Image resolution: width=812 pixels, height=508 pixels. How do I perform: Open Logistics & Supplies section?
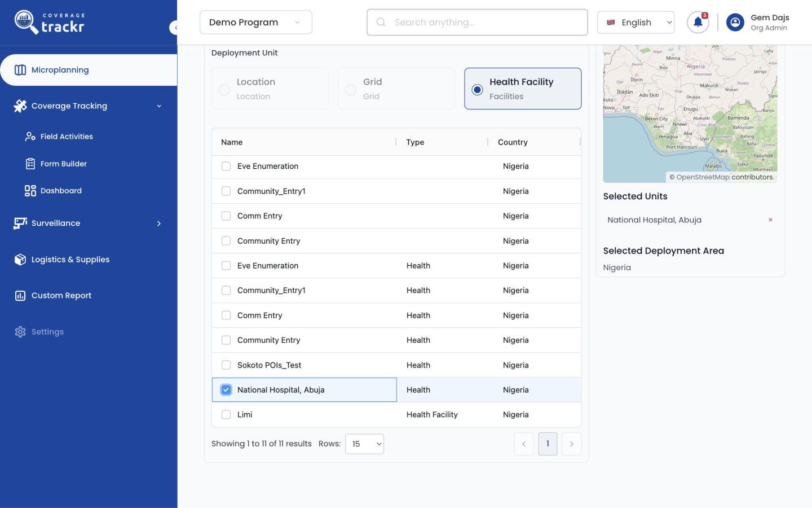[70, 260]
